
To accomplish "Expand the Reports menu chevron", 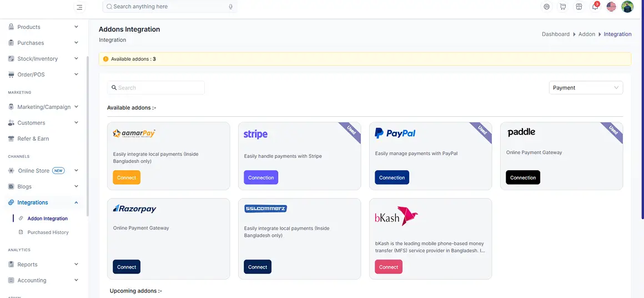I will pos(76,265).
